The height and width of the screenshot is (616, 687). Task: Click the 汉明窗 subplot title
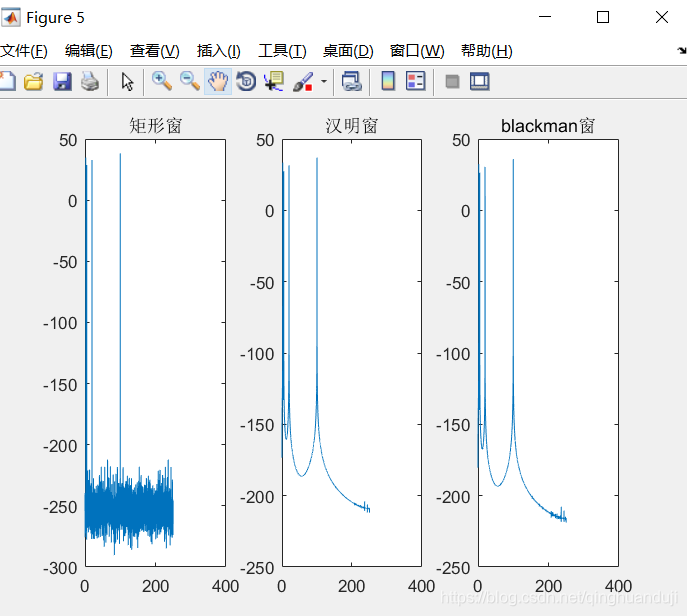tap(351, 126)
